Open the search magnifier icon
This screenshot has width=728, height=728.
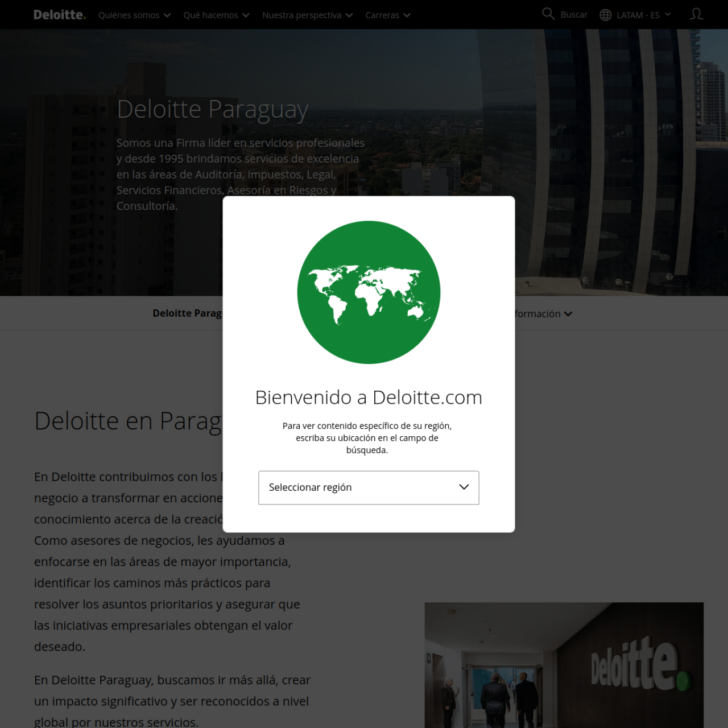pos(548,14)
